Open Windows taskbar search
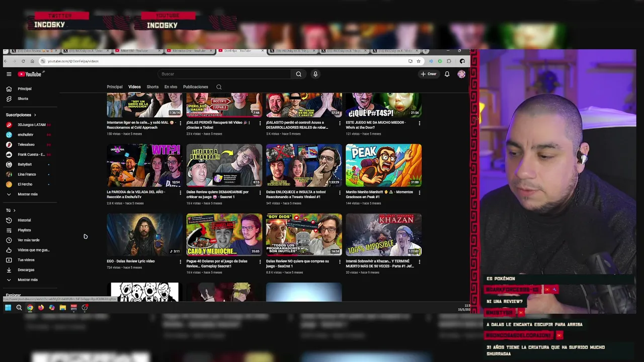 [19, 308]
